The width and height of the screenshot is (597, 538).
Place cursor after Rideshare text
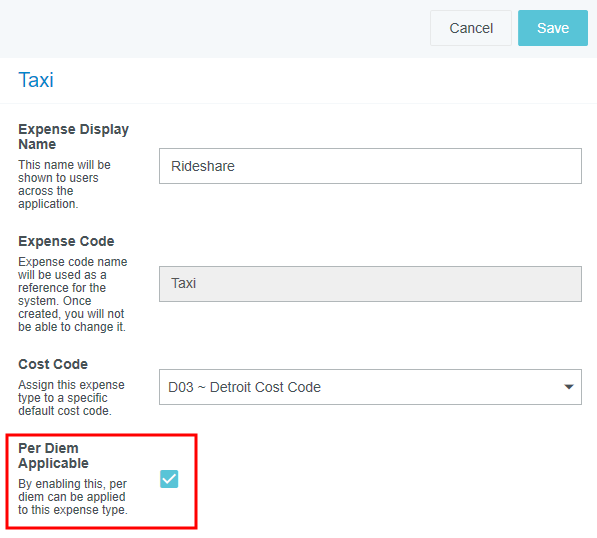(235, 166)
